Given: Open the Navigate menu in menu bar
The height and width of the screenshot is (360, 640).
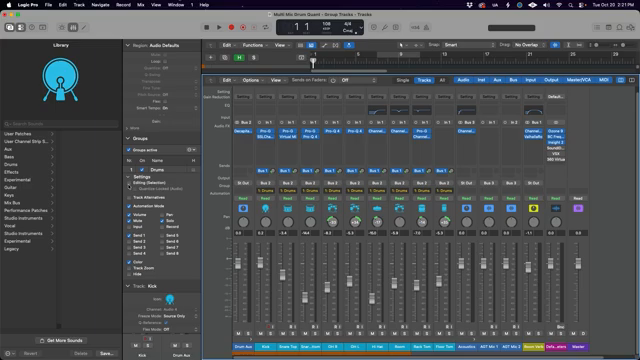Looking at the screenshot, I should point(100,5).
